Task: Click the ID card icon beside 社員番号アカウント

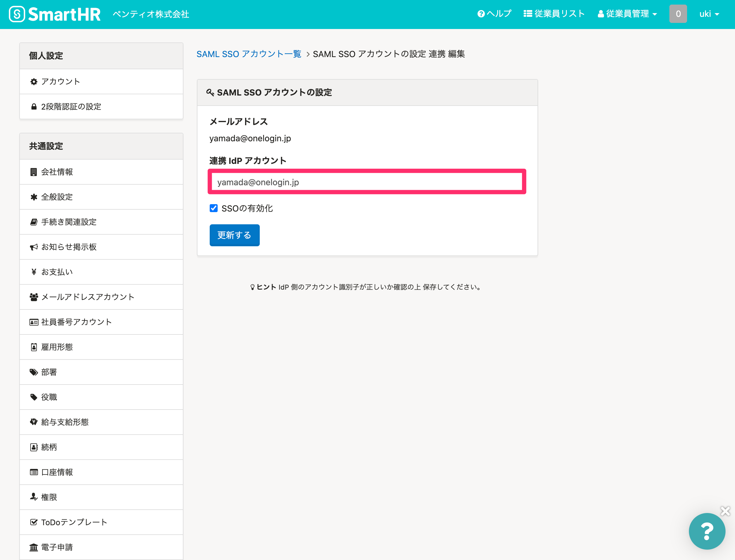Action: coord(34,322)
